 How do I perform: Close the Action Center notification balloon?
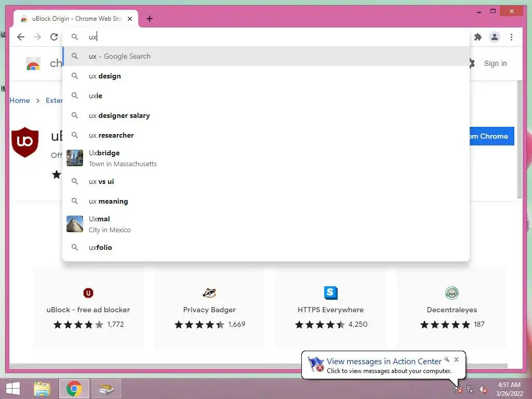(456, 360)
